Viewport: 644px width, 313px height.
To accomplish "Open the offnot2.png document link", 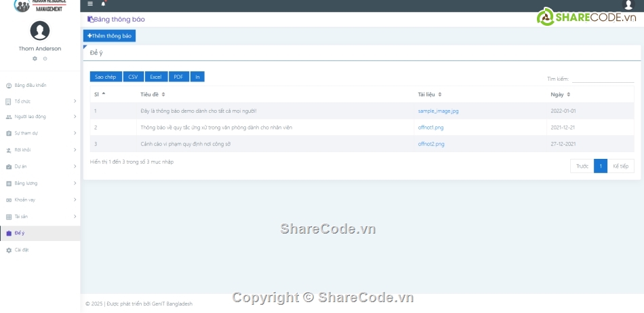I will (x=431, y=144).
